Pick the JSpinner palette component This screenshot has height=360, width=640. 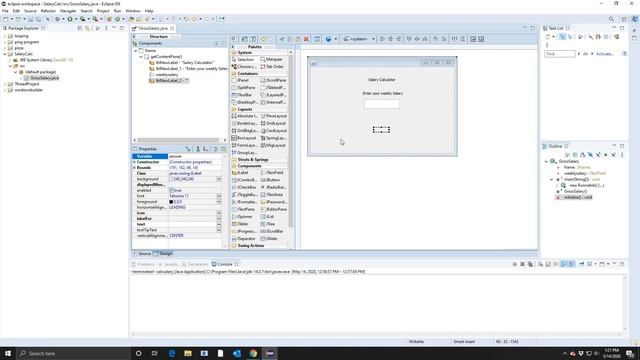242,217
